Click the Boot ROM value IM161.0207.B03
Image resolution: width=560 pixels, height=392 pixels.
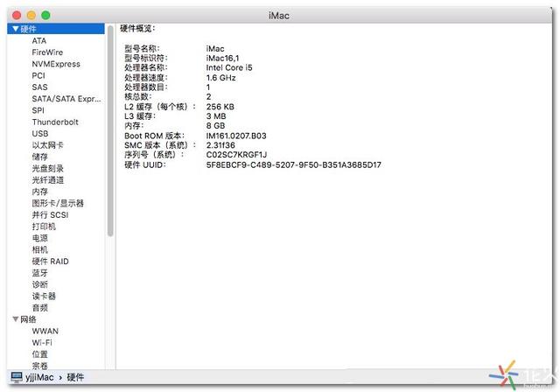pyautogui.click(x=236, y=136)
